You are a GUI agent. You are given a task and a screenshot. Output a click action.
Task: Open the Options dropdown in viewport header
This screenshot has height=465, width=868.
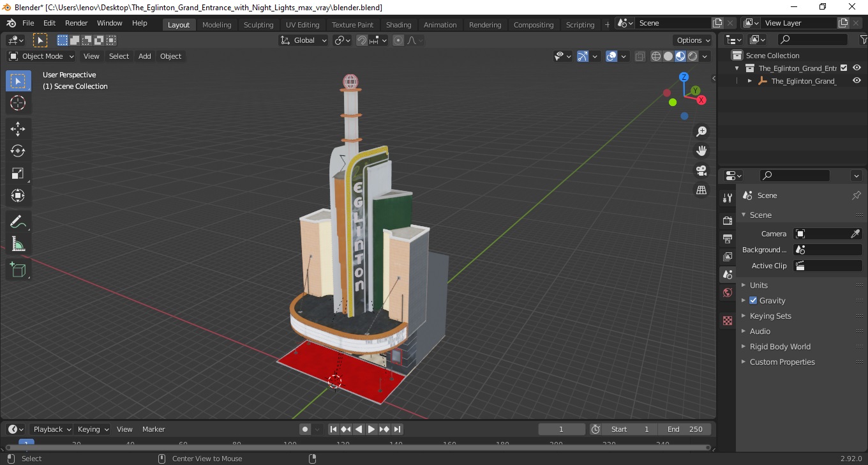click(x=693, y=40)
